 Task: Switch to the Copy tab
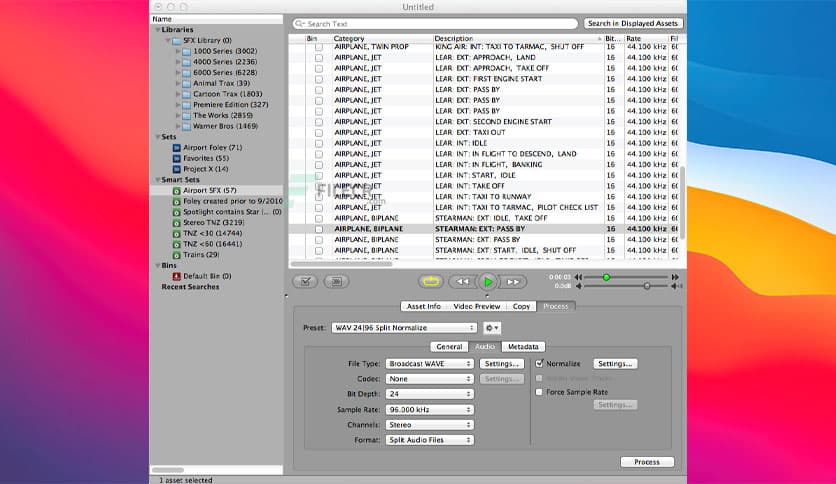pyautogui.click(x=521, y=306)
